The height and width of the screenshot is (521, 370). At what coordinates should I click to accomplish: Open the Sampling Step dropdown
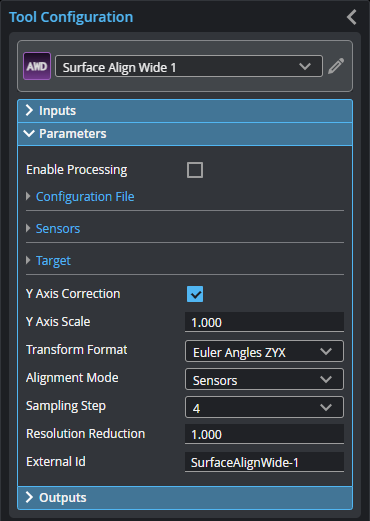coord(264,407)
